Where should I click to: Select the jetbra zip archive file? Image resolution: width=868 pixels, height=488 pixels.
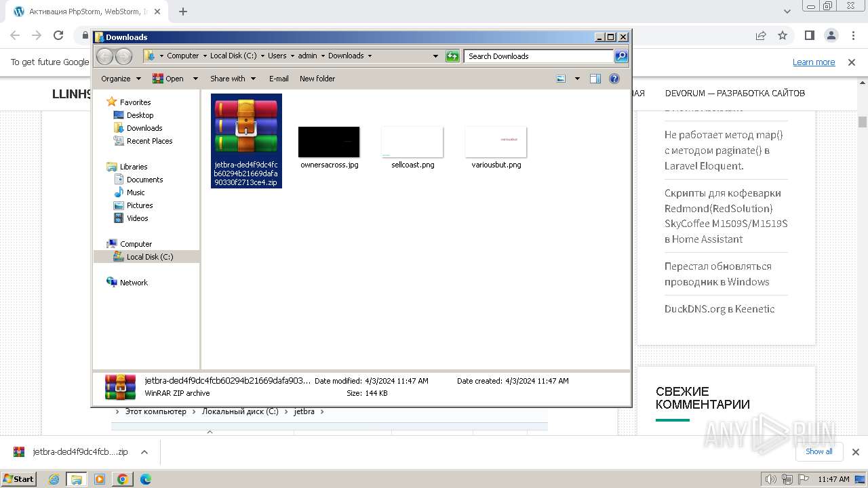(246, 141)
